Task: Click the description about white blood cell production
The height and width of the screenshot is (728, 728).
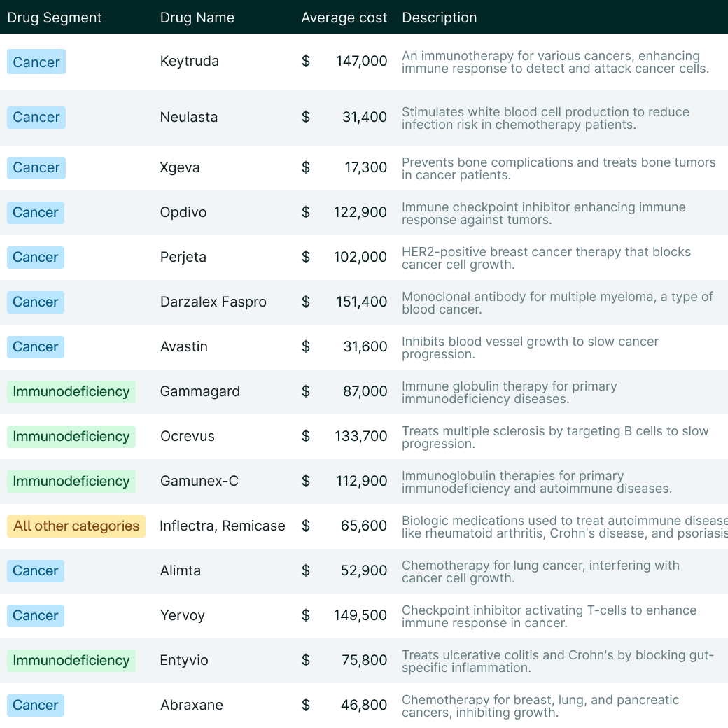Action: point(546,118)
